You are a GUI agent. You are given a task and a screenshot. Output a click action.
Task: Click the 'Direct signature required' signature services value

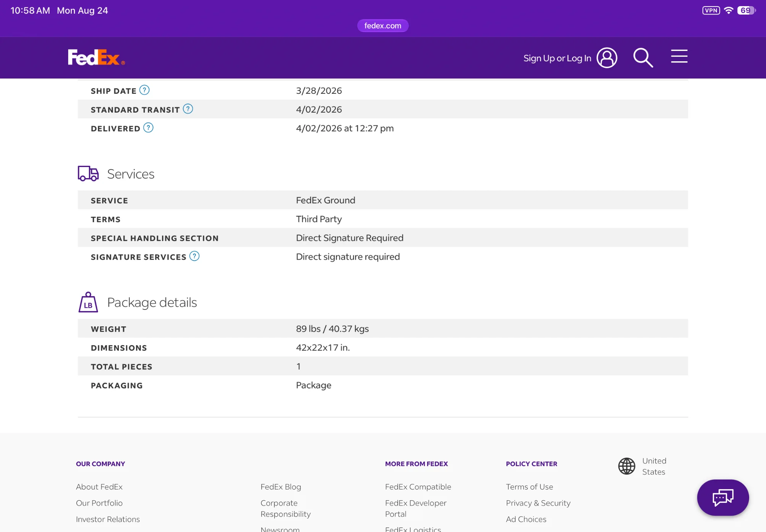[x=348, y=257]
